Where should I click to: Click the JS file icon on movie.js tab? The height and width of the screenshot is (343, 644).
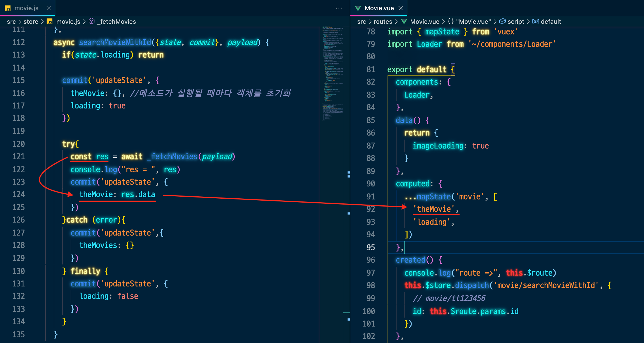8,8
